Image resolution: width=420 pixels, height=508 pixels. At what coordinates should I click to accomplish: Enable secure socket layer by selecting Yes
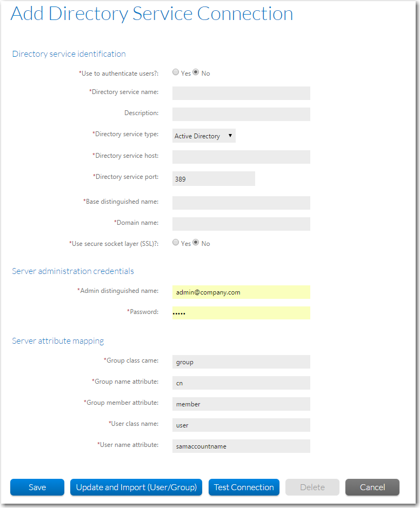(175, 242)
